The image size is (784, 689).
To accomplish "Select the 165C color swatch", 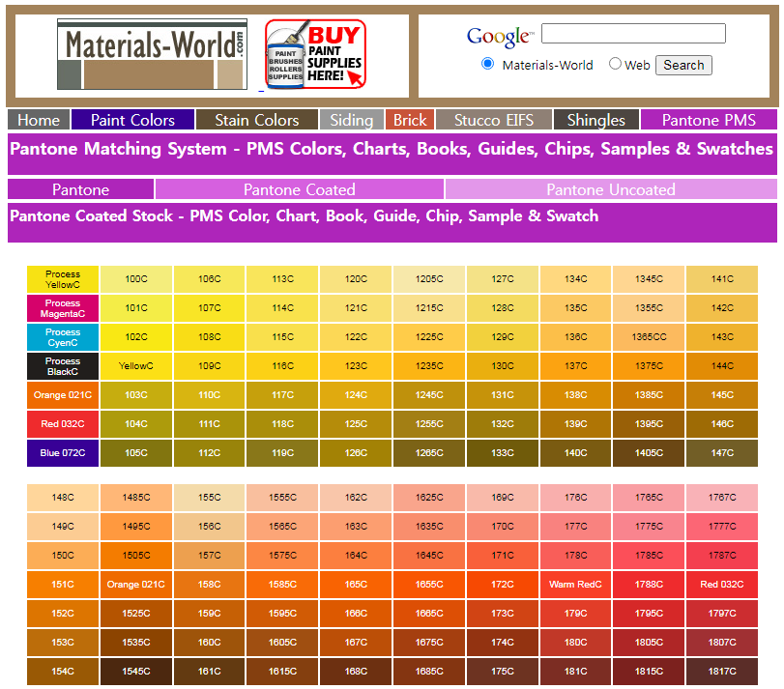I will pos(356,585).
